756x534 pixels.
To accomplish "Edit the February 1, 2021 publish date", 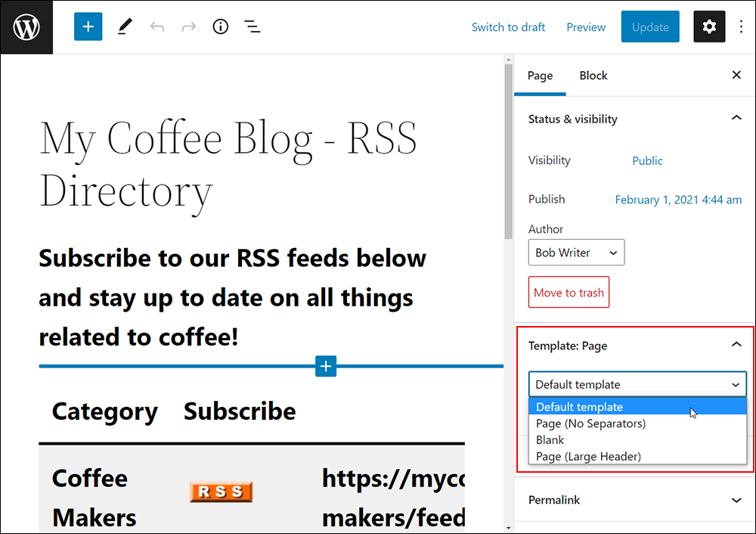I will (678, 200).
